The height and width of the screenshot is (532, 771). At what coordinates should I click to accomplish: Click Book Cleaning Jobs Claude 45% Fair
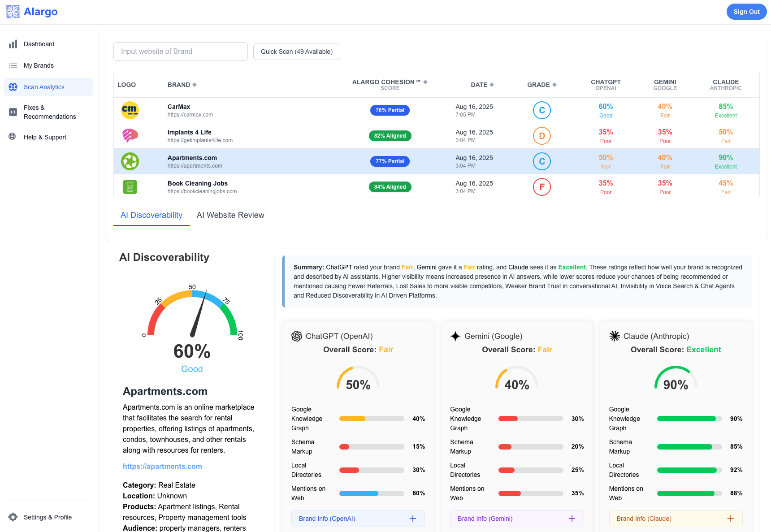click(726, 187)
